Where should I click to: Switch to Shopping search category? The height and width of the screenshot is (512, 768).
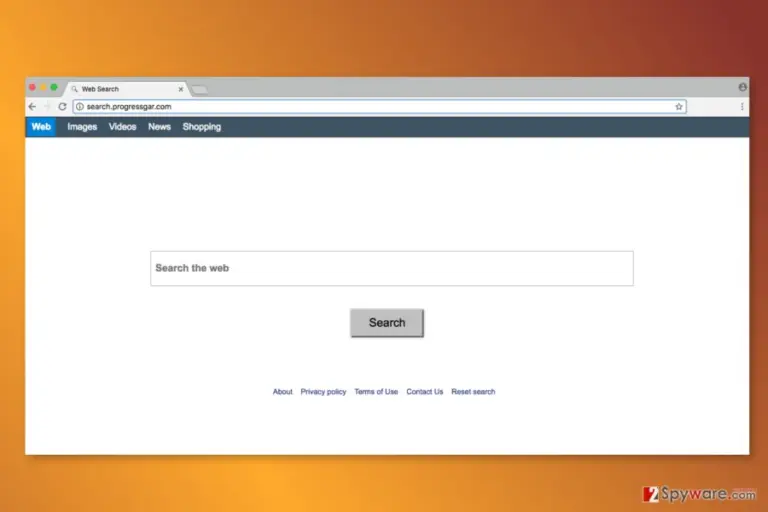(202, 127)
